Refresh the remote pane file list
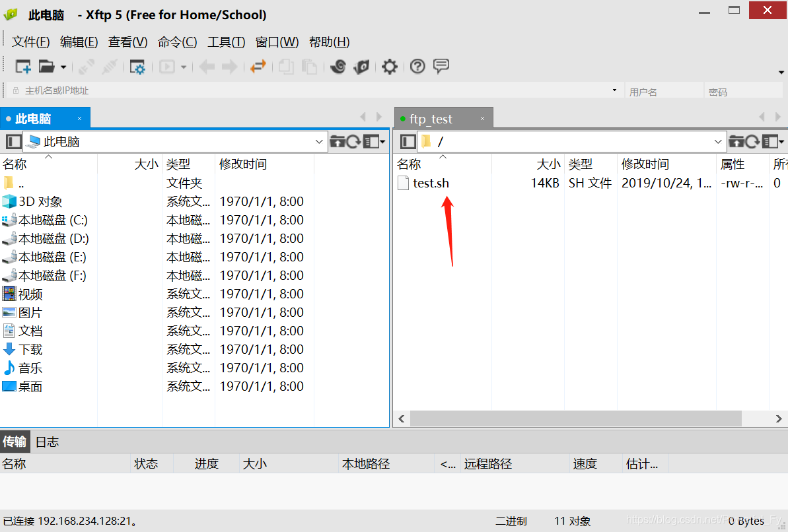The width and height of the screenshot is (788, 532). [752, 142]
